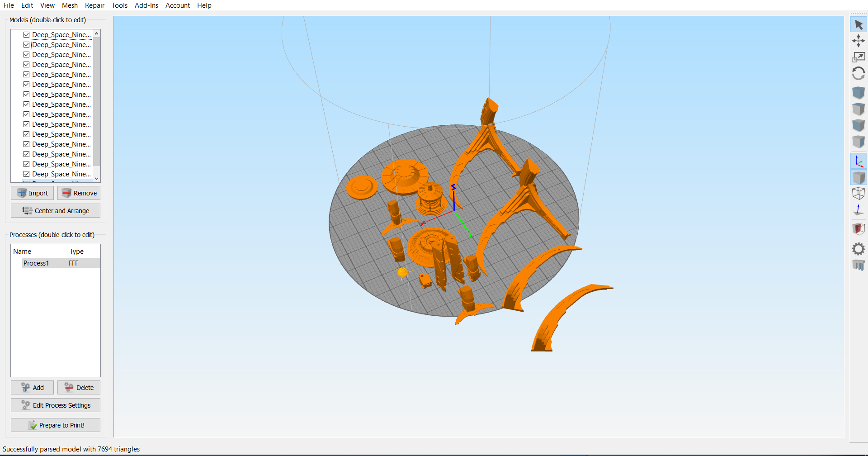868x456 pixels.
Task: Click the FFF type cell
Action: 74,263
